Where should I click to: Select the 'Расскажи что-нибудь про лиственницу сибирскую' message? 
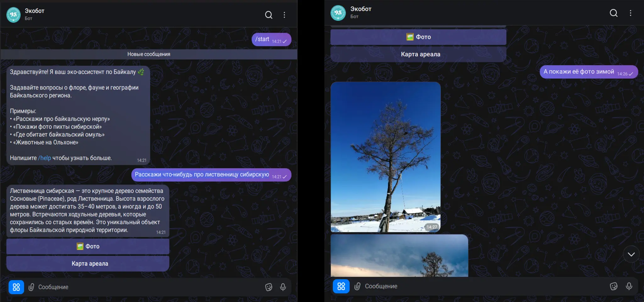coord(211,175)
